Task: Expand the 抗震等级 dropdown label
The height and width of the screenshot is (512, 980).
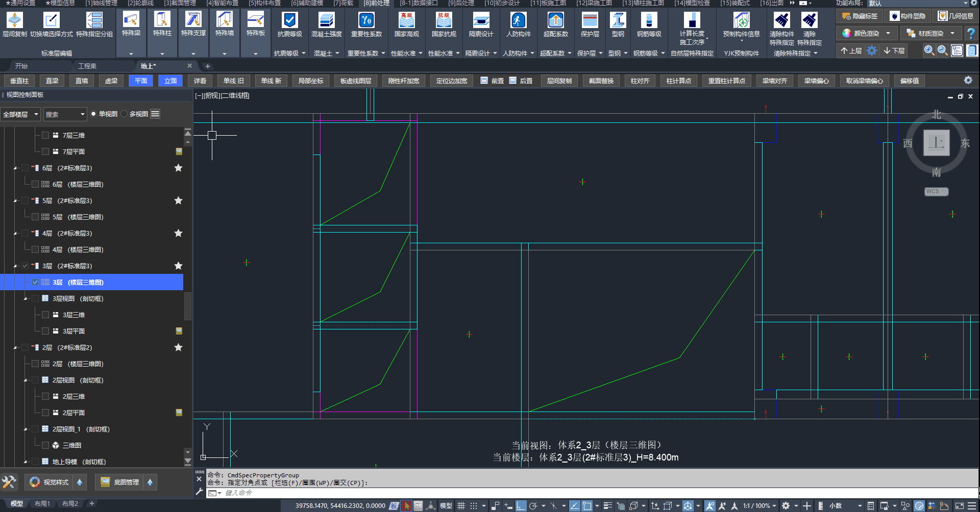Action: click(289, 53)
